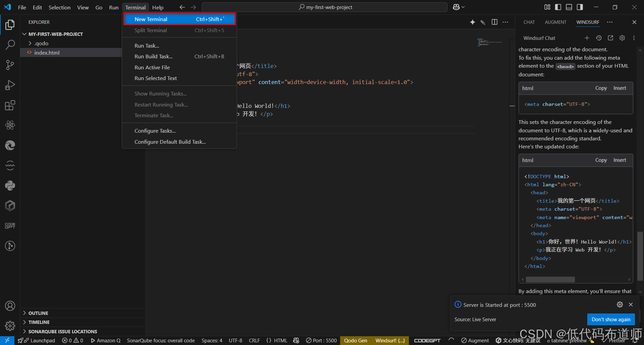Open the Search view in the activity bar

tap(10, 45)
